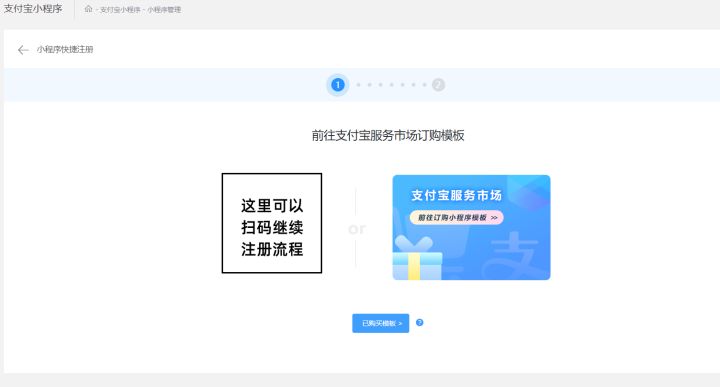The width and height of the screenshot is (720, 387).
Task: Click the grey 'or' divider text
Action: (357, 229)
